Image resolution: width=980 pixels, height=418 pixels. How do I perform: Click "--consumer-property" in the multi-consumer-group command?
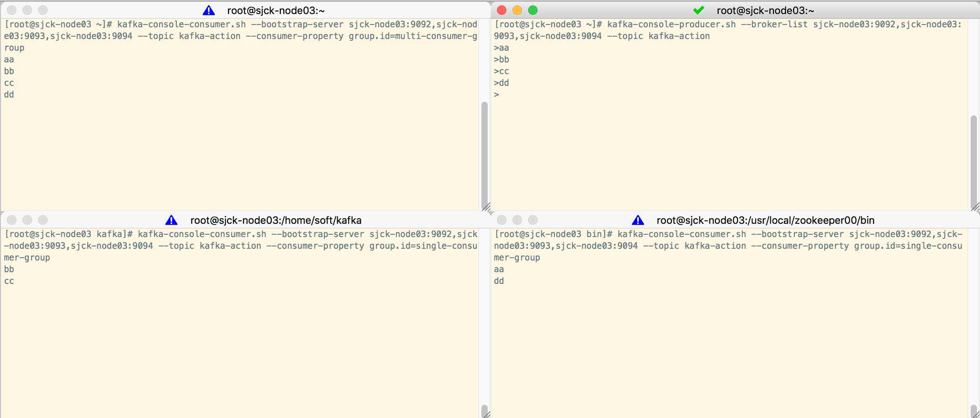[x=295, y=36]
